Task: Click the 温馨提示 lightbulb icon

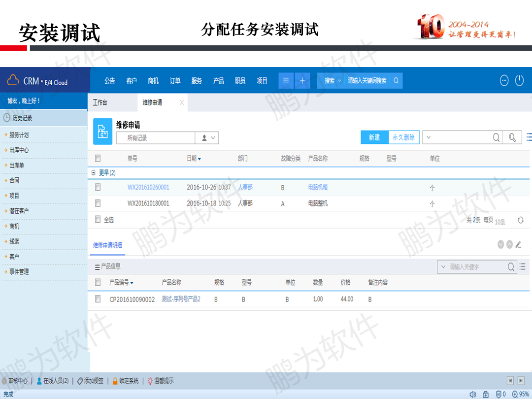Action: click(x=150, y=381)
